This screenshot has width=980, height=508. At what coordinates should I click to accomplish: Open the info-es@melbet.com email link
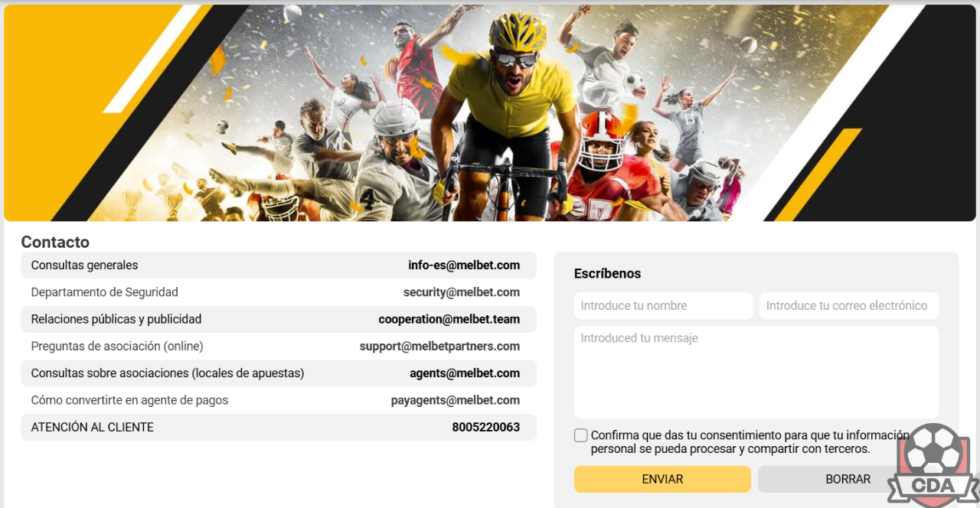click(464, 265)
